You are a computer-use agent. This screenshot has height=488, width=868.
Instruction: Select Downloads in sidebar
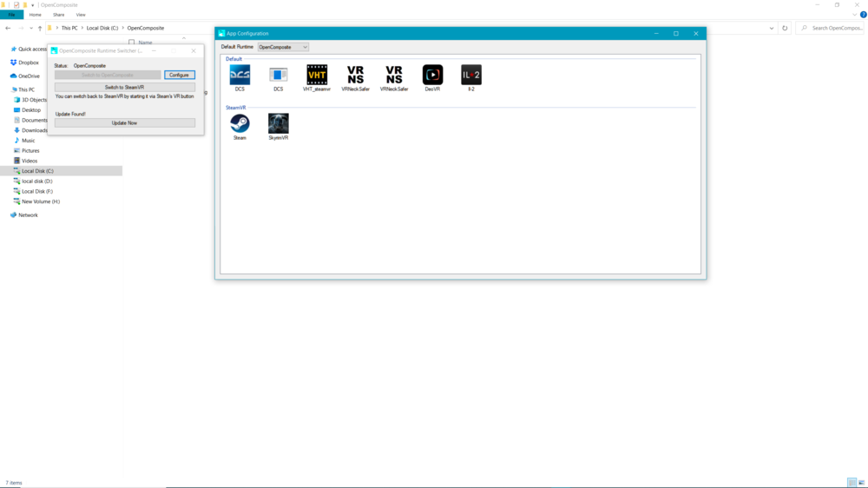coord(35,130)
